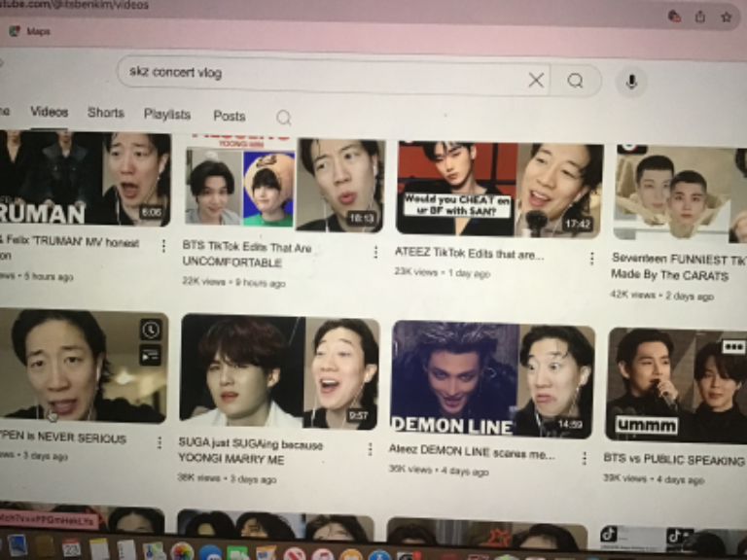Switch to the Shorts tab
The width and height of the screenshot is (747, 560).
106,113
